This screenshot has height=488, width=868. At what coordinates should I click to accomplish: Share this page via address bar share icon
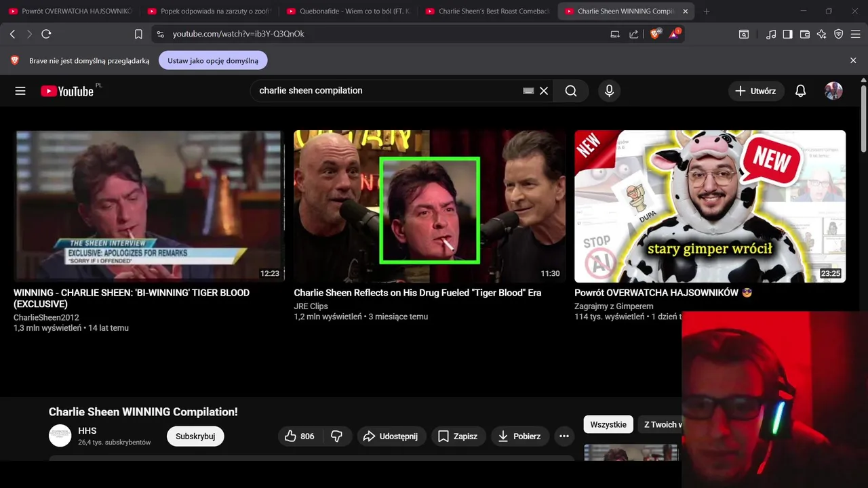(633, 34)
